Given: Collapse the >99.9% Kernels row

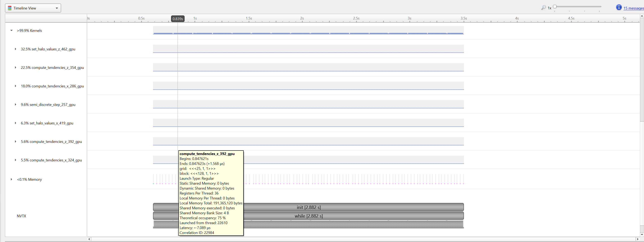Looking at the screenshot, I should 11,31.
